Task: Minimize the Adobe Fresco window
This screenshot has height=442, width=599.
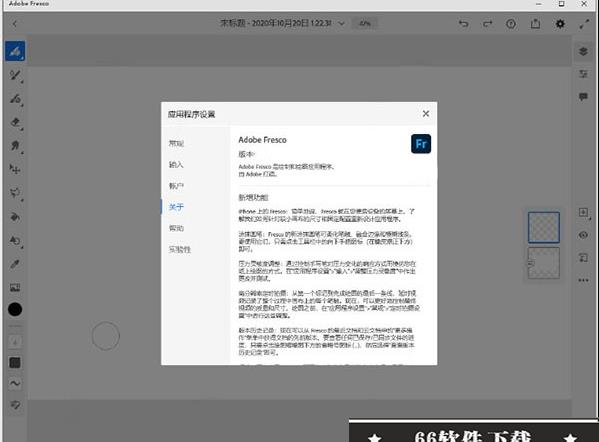Action: (539, 4)
